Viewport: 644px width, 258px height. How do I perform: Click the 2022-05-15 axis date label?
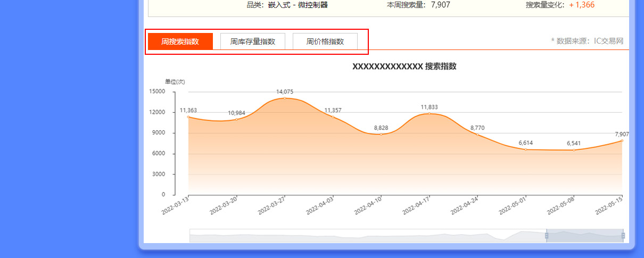[x=609, y=205]
